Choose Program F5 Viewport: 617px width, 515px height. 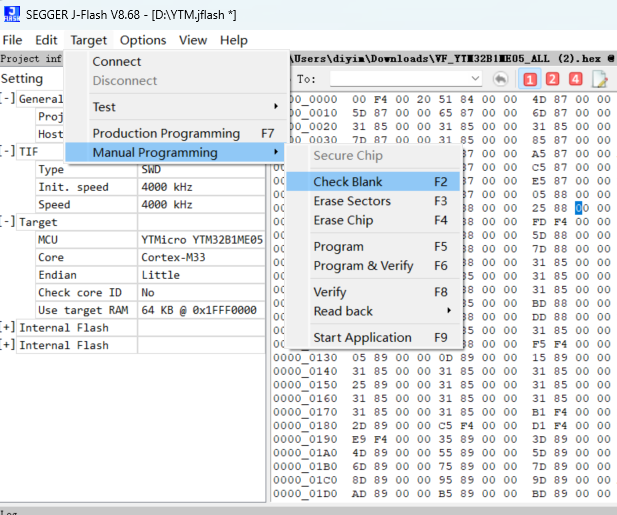coord(373,246)
